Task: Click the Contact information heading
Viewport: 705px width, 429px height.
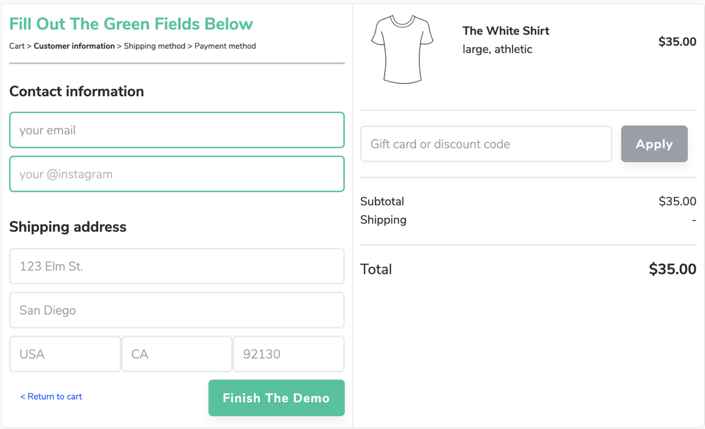Action: [x=77, y=91]
